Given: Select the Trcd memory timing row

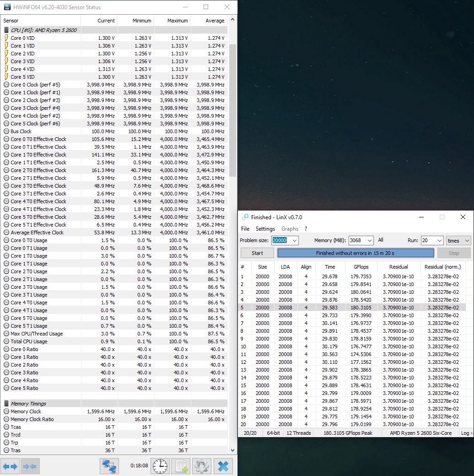Looking at the screenshot, I should pos(114,435).
